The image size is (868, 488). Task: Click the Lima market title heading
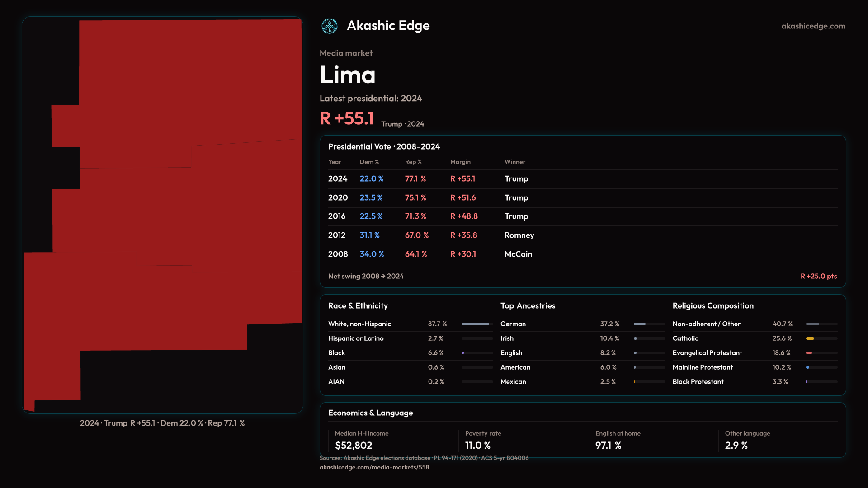347,75
